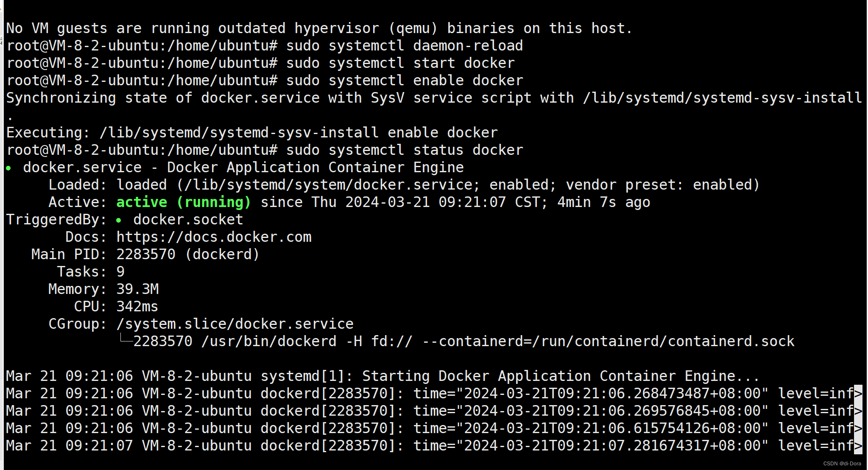The width and height of the screenshot is (868, 470).
Task: Click Main PID value 2283570 (dockerd)
Action: pos(187,254)
